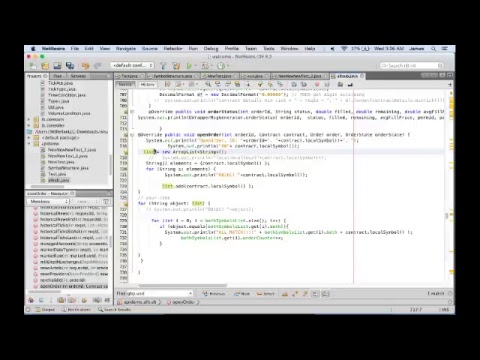Open the Tools menu

click(269, 49)
